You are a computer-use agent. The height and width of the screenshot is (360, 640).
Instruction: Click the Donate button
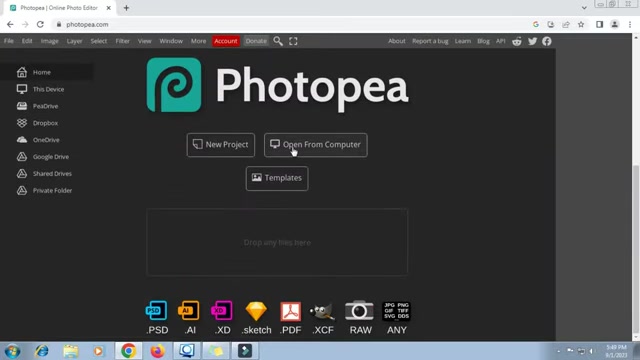[256, 41]
